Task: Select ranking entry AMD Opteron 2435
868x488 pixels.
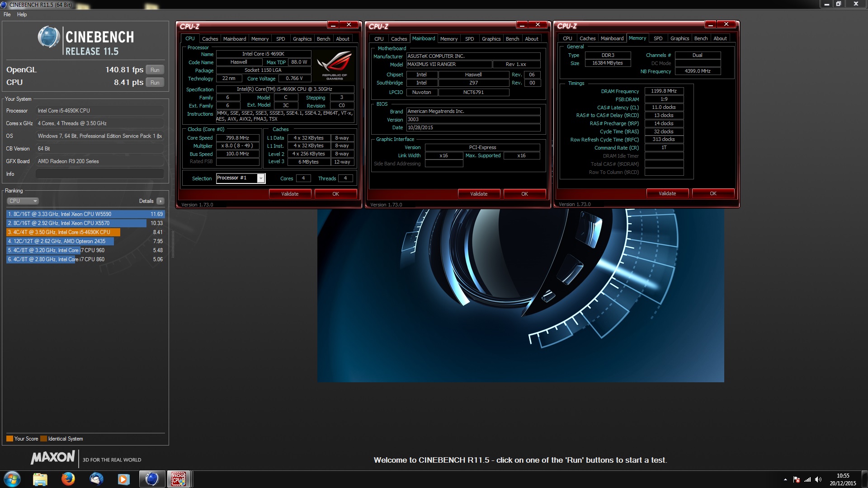Action: click(x=85, y=241)
